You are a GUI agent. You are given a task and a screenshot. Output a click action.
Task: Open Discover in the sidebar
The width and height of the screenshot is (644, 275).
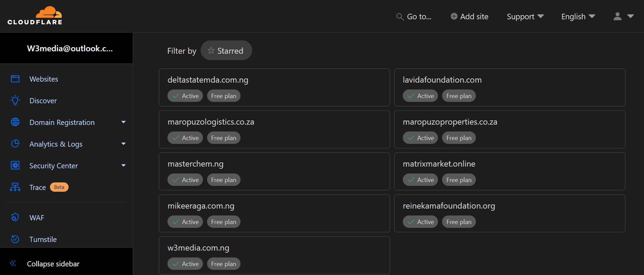pos(43,101)
